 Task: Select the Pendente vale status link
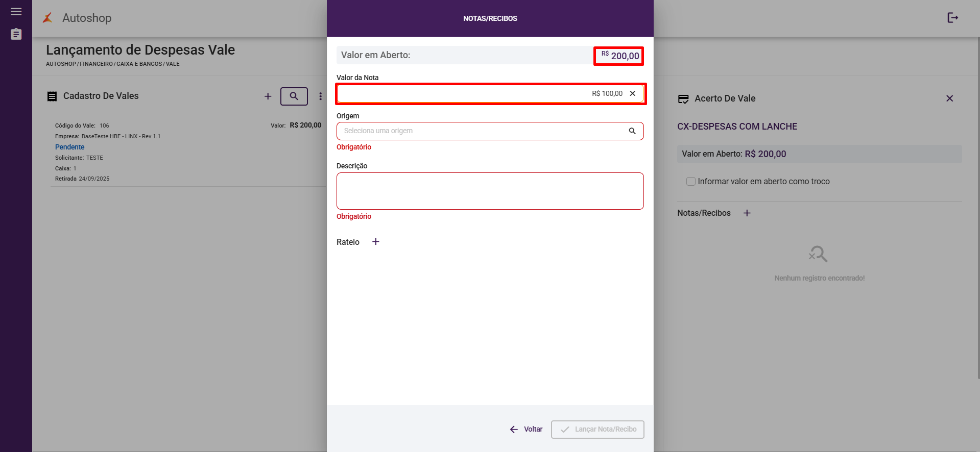[70, 147]
